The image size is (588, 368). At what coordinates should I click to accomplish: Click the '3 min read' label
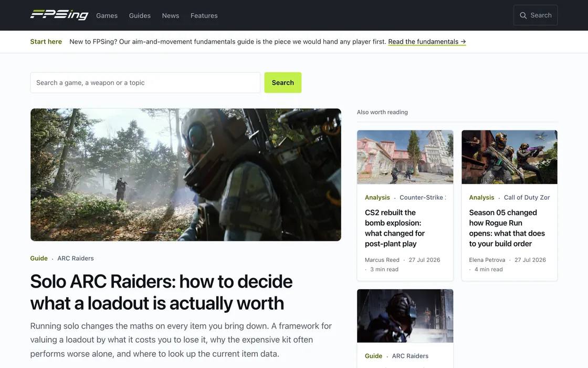tap(384, 269)
